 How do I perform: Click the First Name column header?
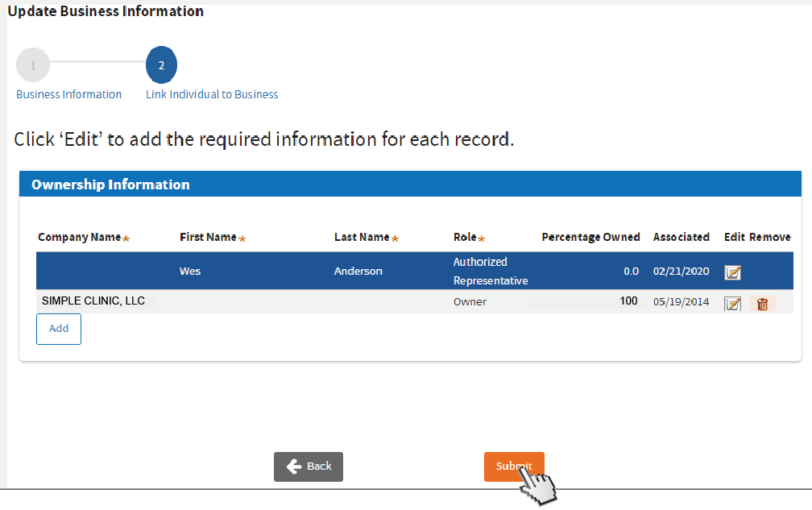(x=208, y=237)
